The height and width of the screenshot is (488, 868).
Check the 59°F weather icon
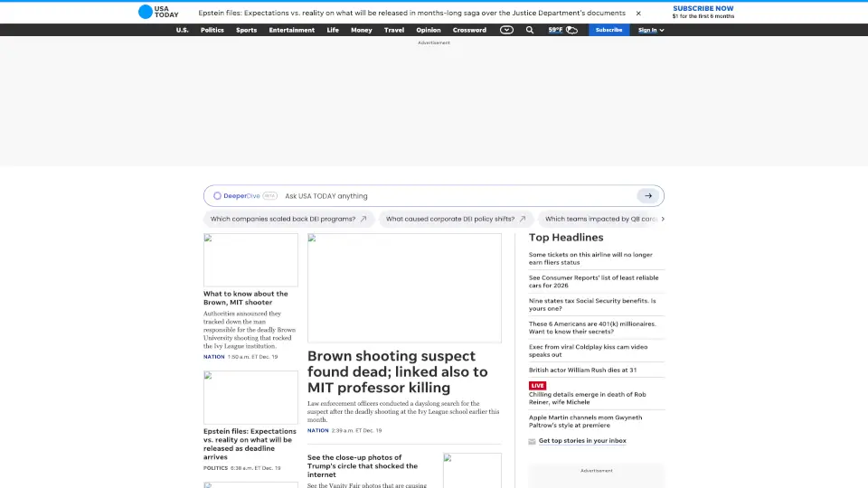tap(571, 30)
